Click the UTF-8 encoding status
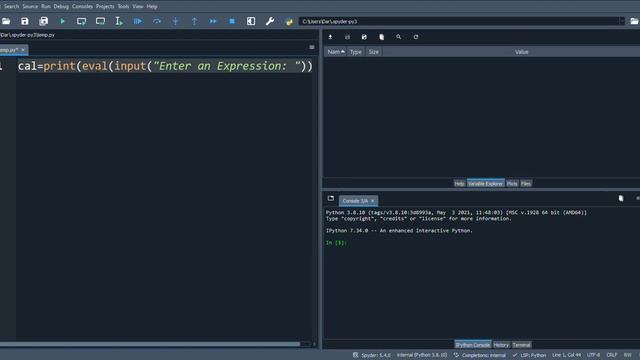 click(x=593, y=355)
